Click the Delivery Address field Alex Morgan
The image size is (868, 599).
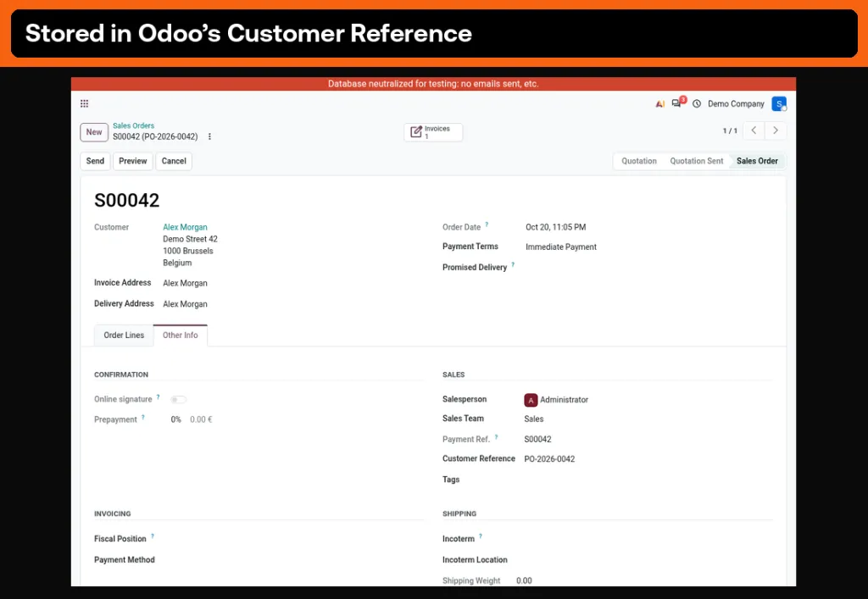click(x=185, y=304)
